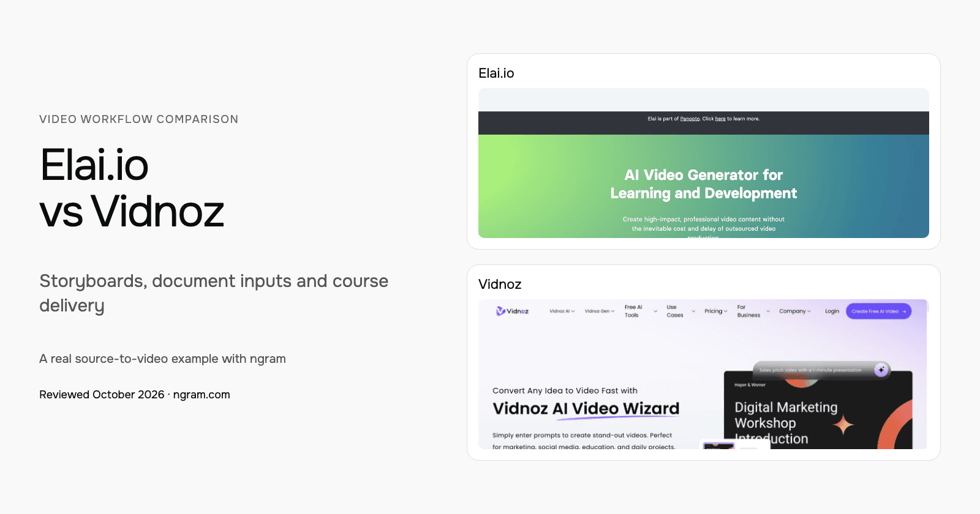This screenshot has width=980, height=514.
Task: Click the Vidnoz logo in the navbar
Action: click(513, 311)
